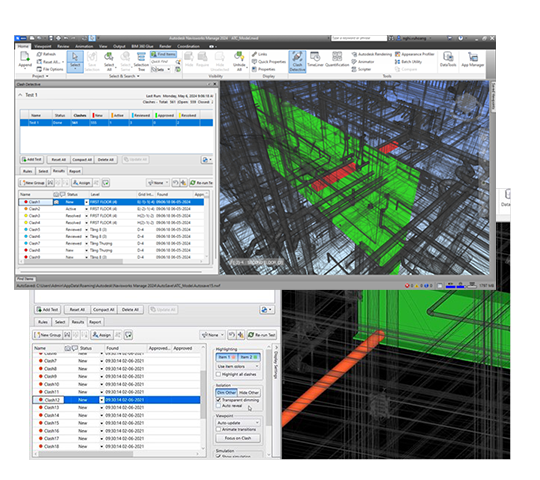Open the Clash12 status dropdown arrow
Viewport: 540px width, 480px height.
pyautogui.click(x=102, y=400)
